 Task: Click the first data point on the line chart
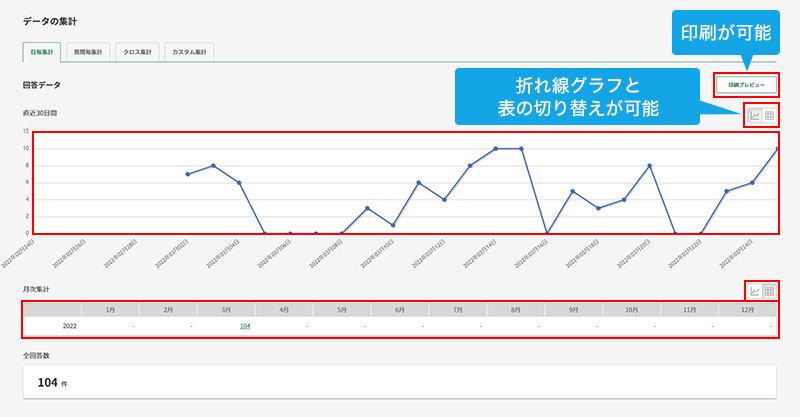point(188,174)
